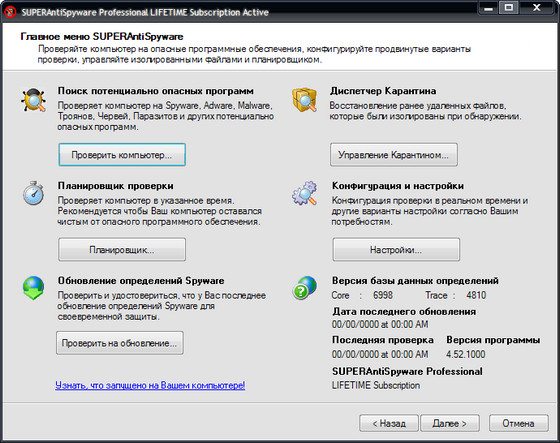The width and height of the screenshot is (560, 443).
Task: Click the yellow quarantine box icon
Action: click(x=304, y=100)
